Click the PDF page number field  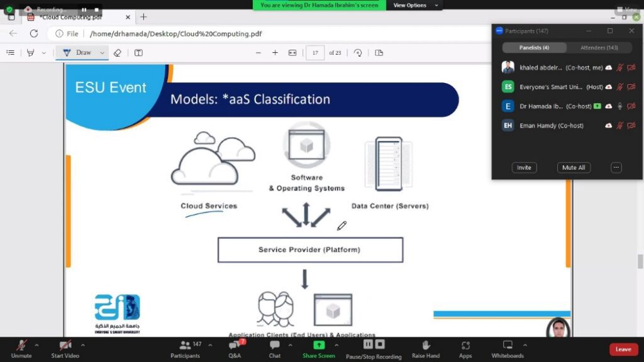pyautogui.click(x=315, y=53)
